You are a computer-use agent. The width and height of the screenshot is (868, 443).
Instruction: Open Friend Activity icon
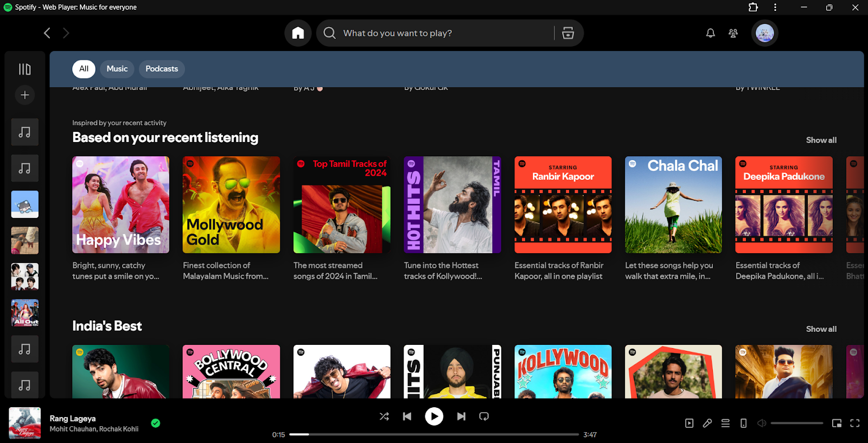[733, 33]
